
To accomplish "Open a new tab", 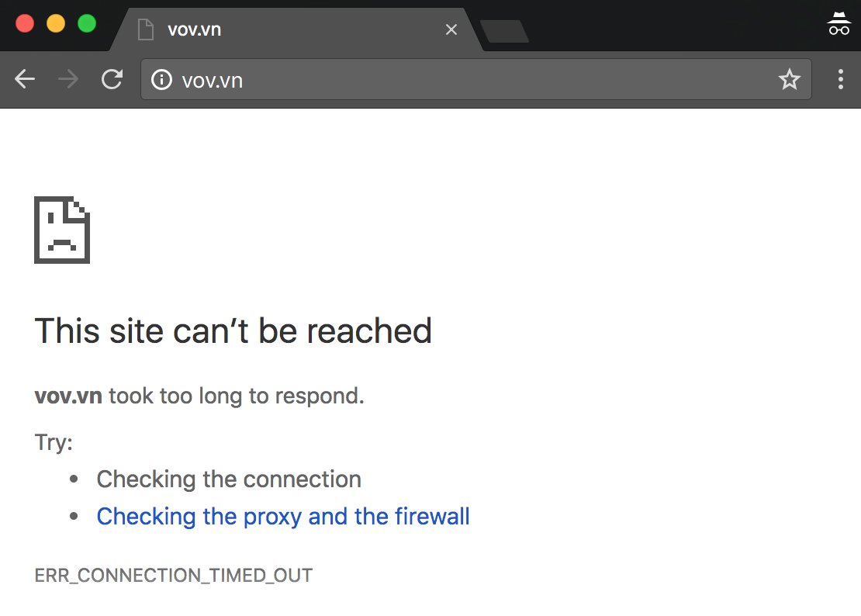I will (x=504, y=31).
